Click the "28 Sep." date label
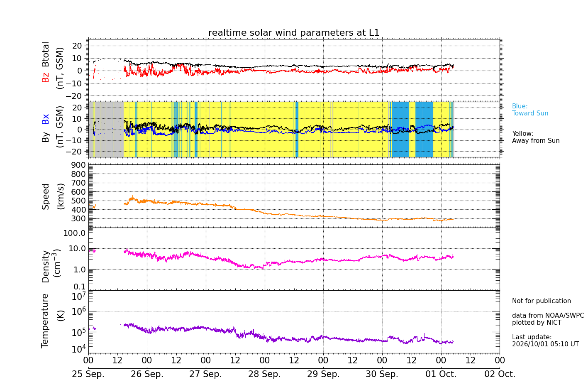The height and width of the screenshot is (392, 588). click(x=265, y=374)
